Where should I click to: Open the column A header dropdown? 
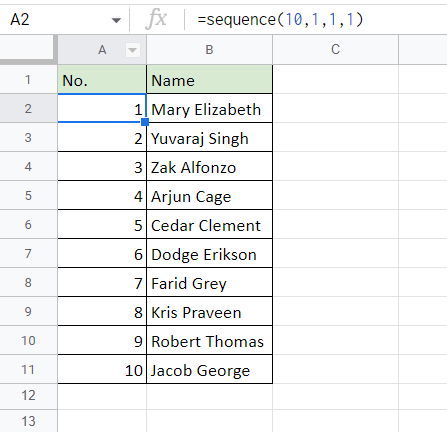tap(132, 50)
